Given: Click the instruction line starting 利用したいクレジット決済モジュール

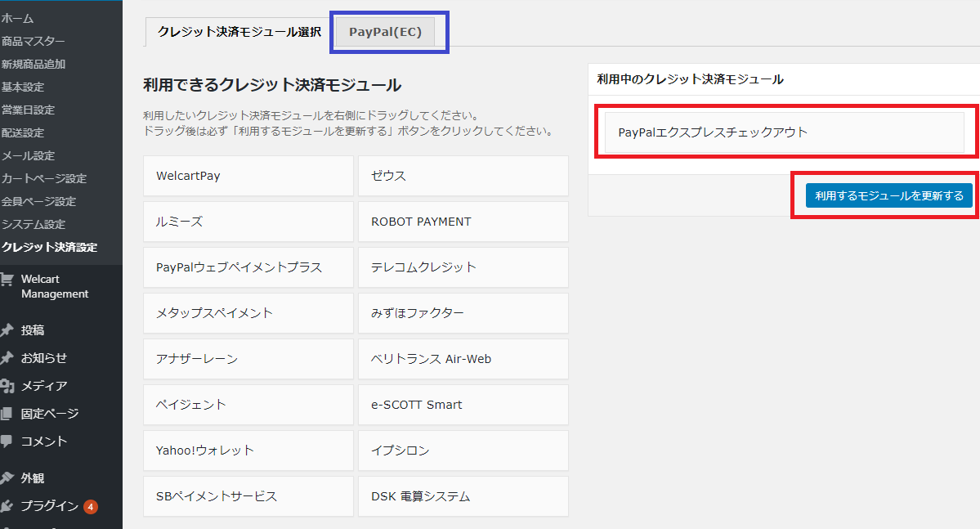Looking at the screenshot, I should pos(311,115).
